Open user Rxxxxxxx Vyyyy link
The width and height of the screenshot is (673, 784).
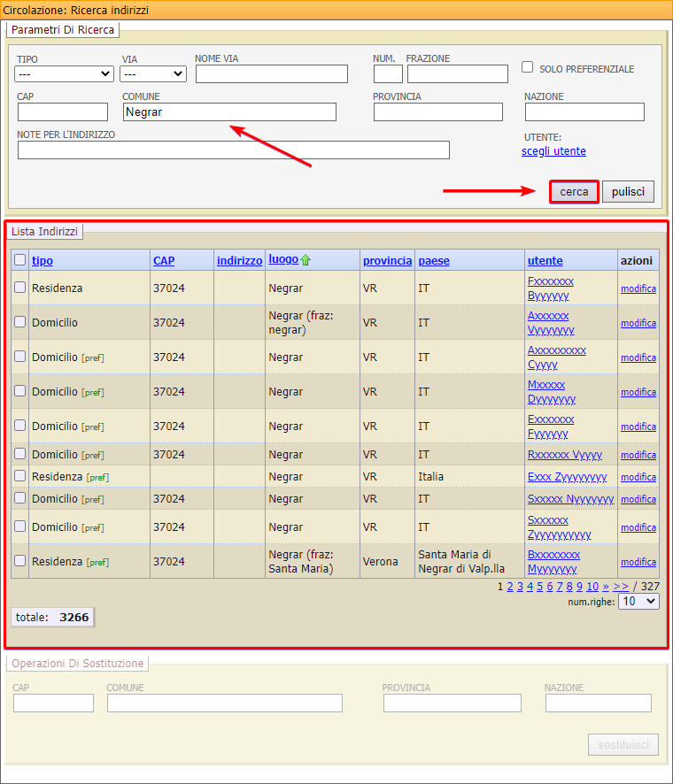[x=564, y=455]
